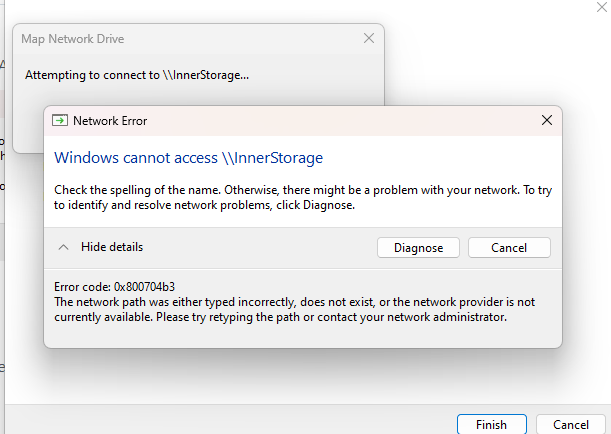The width and height of the screenshot is (611, 434).
Task: Click the Finish button in the wizard
Action: pos(491,424)
